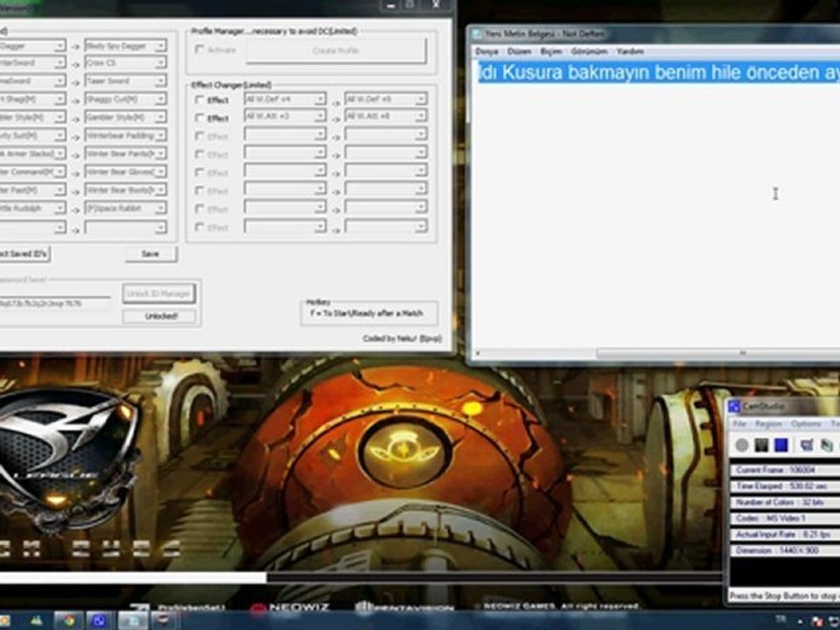This screenshot has height=630, width=840.
Task: Tick the Activate checkbox in Profile Manager
Action: [199, 50]
